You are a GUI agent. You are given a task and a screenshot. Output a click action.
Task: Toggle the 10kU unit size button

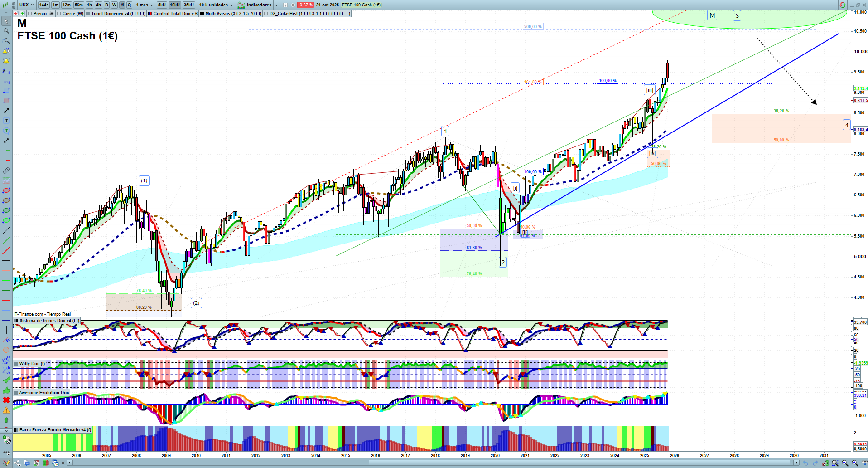(175, 5)
